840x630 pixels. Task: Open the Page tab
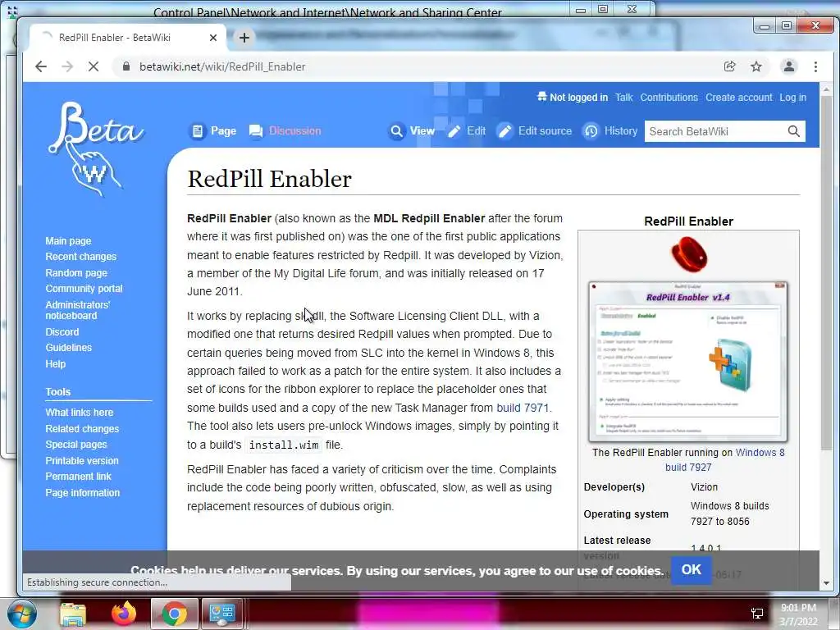[214, 130]
